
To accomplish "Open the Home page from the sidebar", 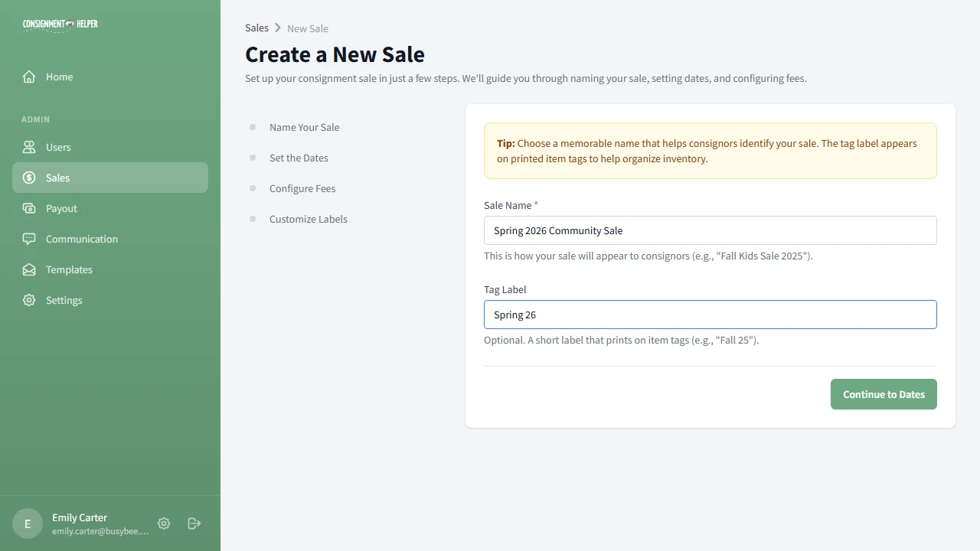I will coord(59,77).
